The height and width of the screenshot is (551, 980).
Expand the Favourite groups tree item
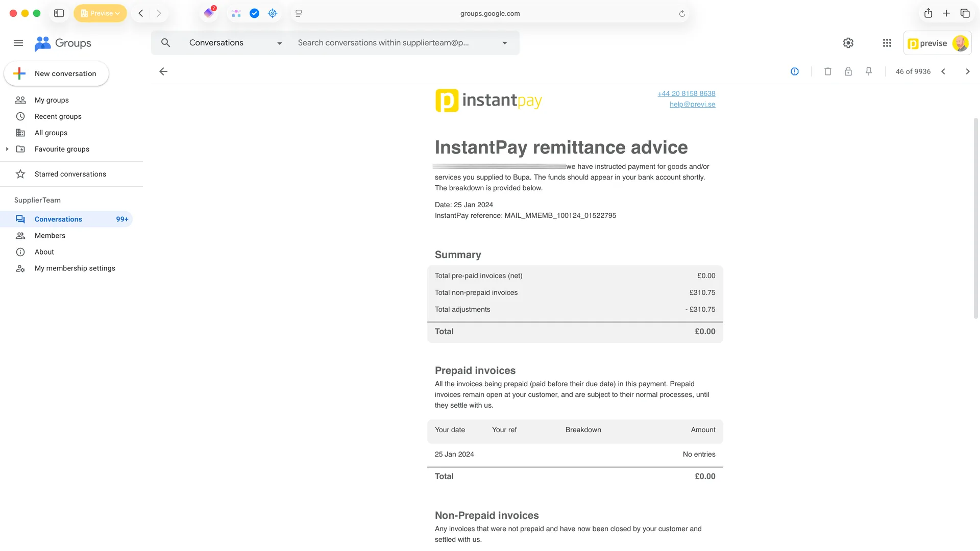pos(7,149)
